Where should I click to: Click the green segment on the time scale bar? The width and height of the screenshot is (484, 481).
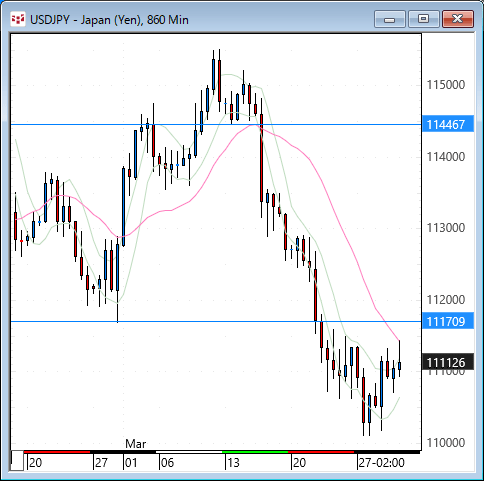coord(255,452)
